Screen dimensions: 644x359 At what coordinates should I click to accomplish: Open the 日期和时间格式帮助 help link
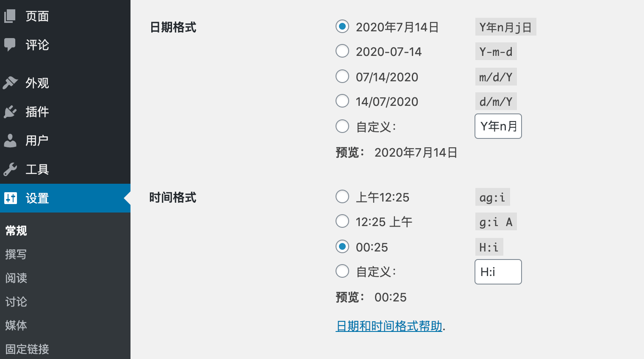click(389, 326)
